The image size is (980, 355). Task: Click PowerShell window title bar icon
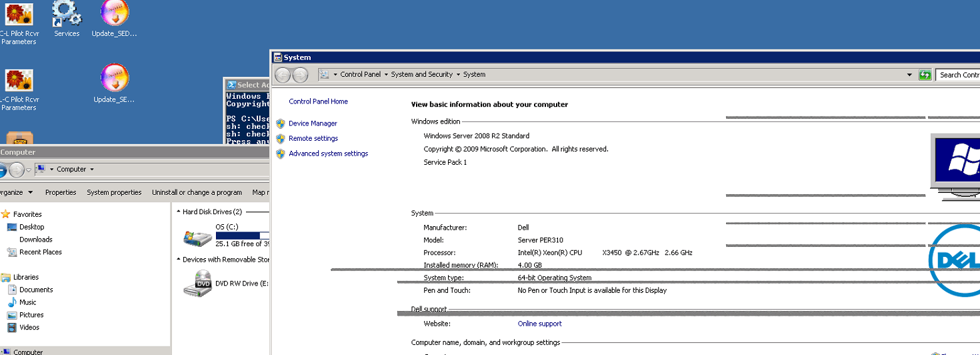point(231,85)
